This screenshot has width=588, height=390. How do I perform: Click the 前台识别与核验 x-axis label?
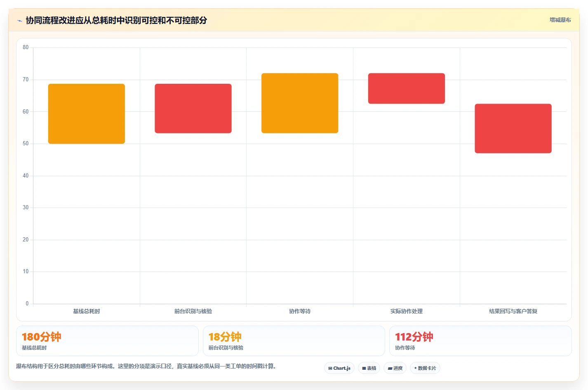[x=193, y=311]
